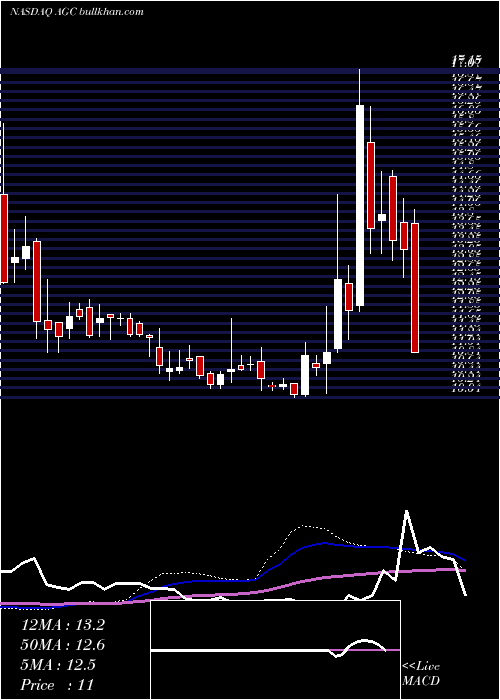Select the tallest white candlestick body
The image size is (500, 700).
point(360,205)
